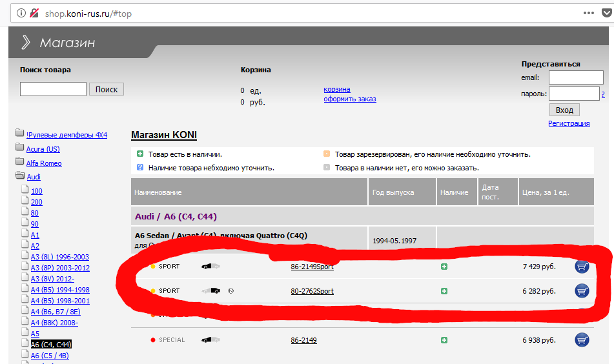Click the price 7 429 руб.
The width and height of the screenshot is (614, 364).
pos(539,267)
